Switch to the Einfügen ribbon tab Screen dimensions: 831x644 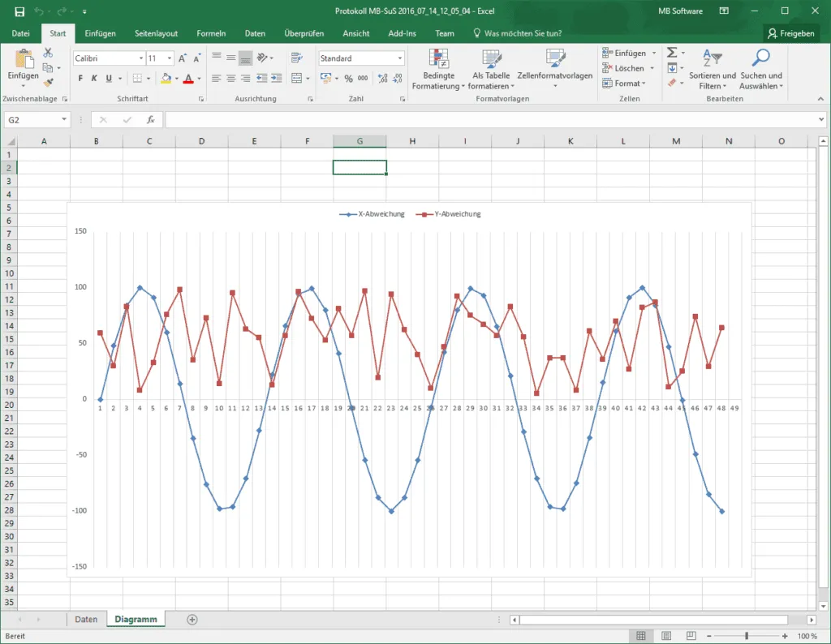[100, 33]
